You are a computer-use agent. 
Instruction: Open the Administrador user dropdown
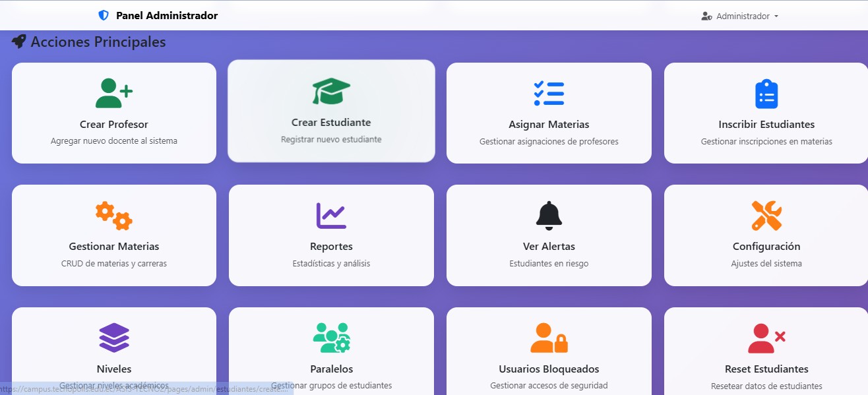point(739,15)
